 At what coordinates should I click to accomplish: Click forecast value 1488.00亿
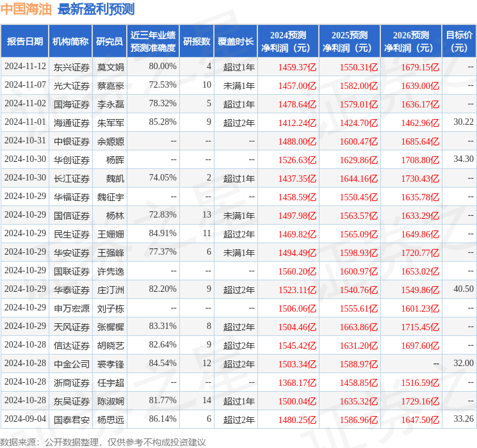click(x=297, y=141)
